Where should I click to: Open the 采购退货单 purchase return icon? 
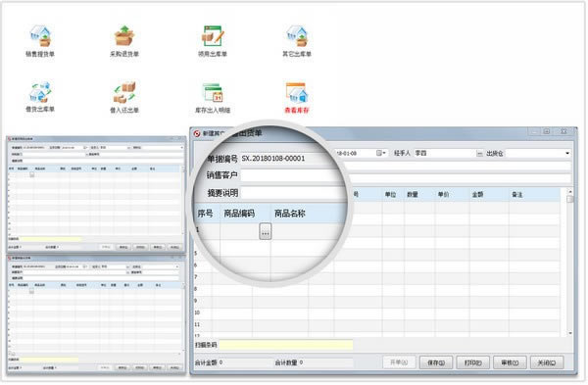click(124, 36)
